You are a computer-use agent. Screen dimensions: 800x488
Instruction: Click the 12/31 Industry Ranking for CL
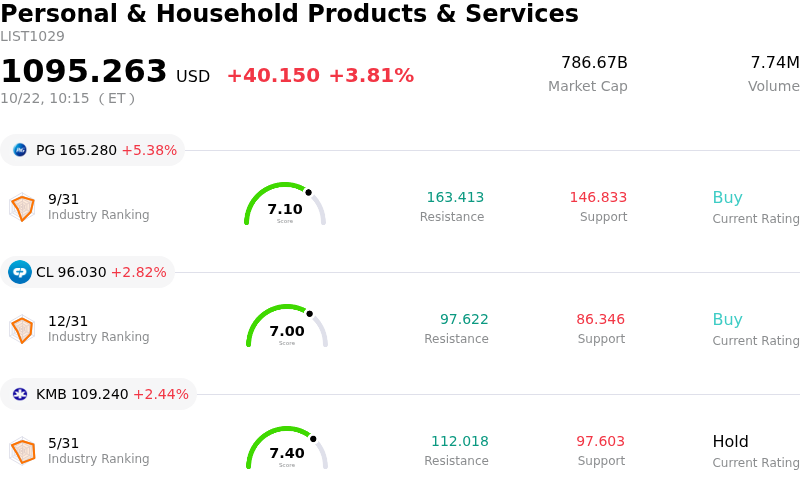98,329
